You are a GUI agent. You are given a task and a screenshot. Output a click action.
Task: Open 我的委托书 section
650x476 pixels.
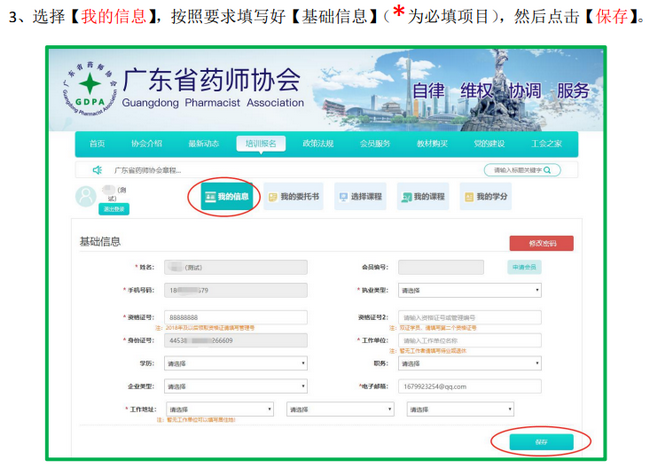coord(294,197)
